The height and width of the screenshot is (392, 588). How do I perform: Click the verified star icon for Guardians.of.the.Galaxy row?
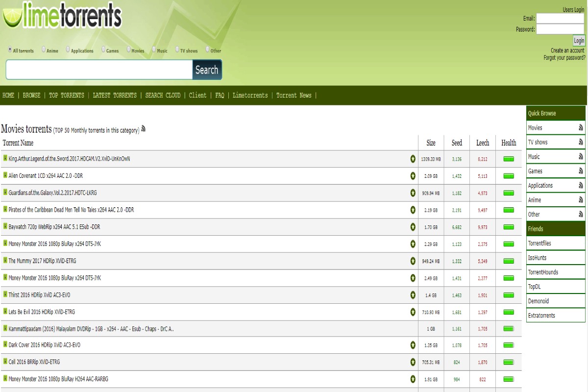tap(413, 193)
